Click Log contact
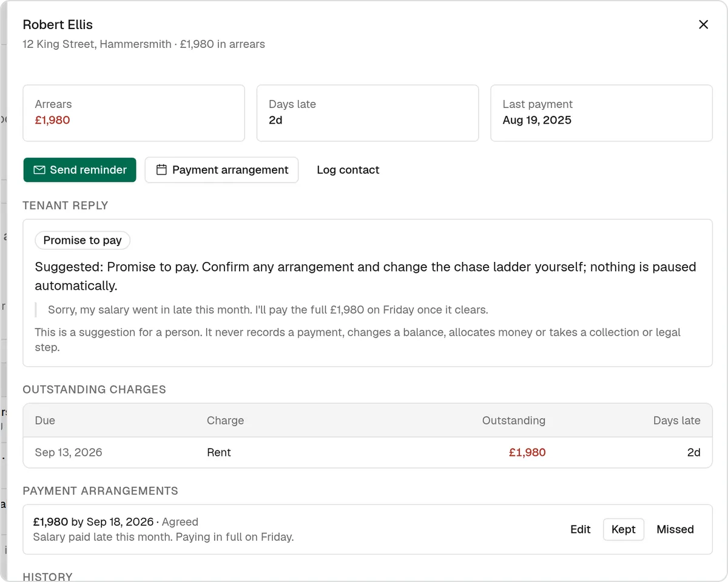This screenshot has height=582, width=728. (348, 170)
